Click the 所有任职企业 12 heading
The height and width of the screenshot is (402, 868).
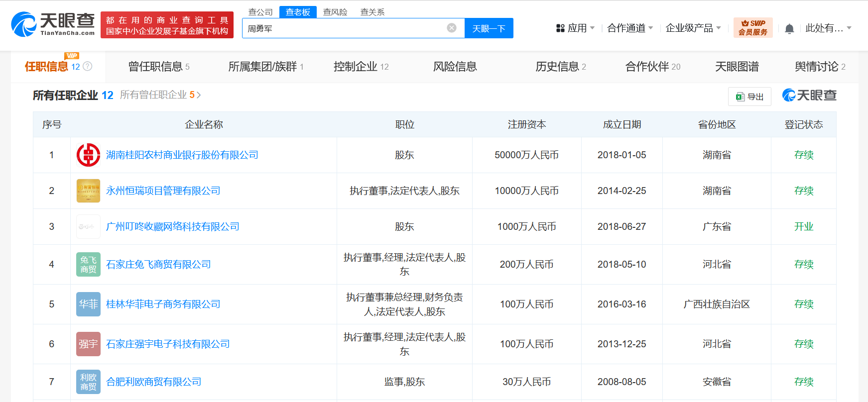coord(73,95)
